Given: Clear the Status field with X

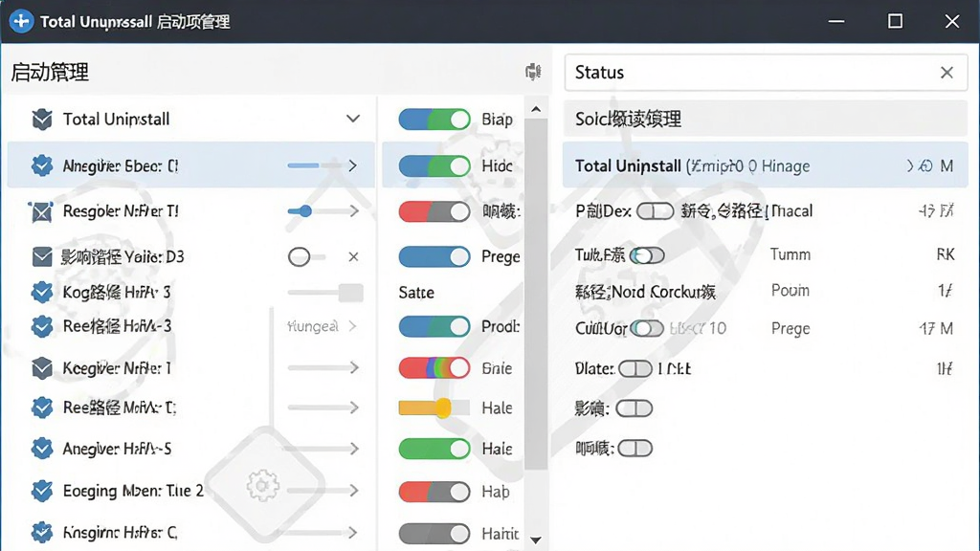Looking at the screenshot, I should (947, 73).
